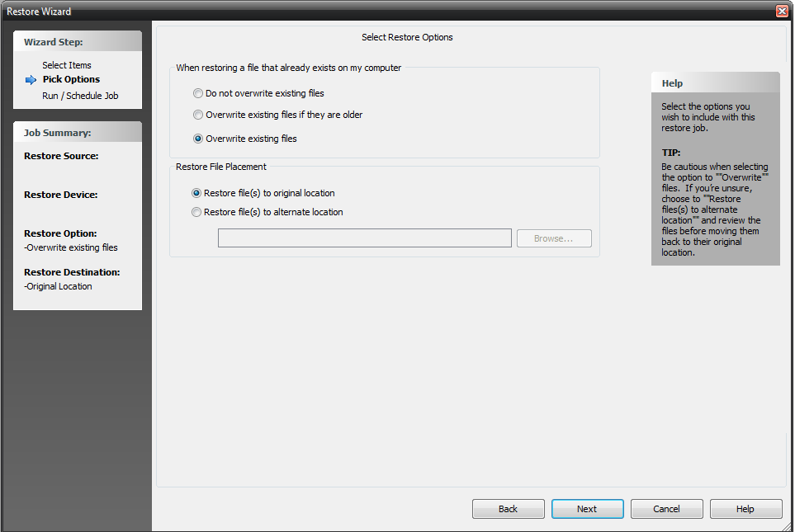Go back to the previous wizard step
Screen dimensions: 795x532
pos(508,508)
